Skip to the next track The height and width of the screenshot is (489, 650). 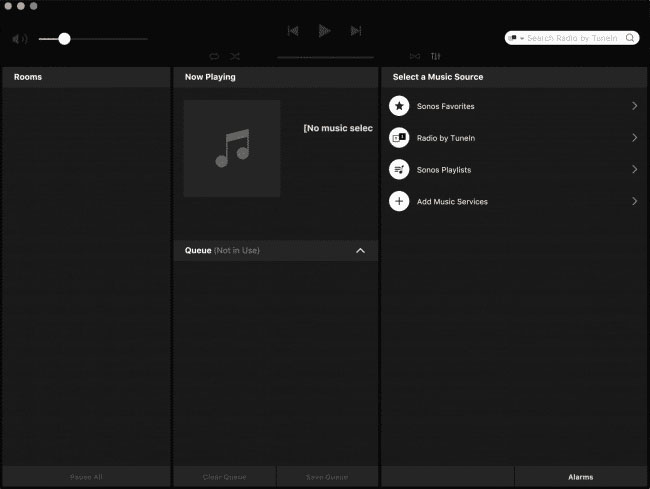tap(356, 31)
